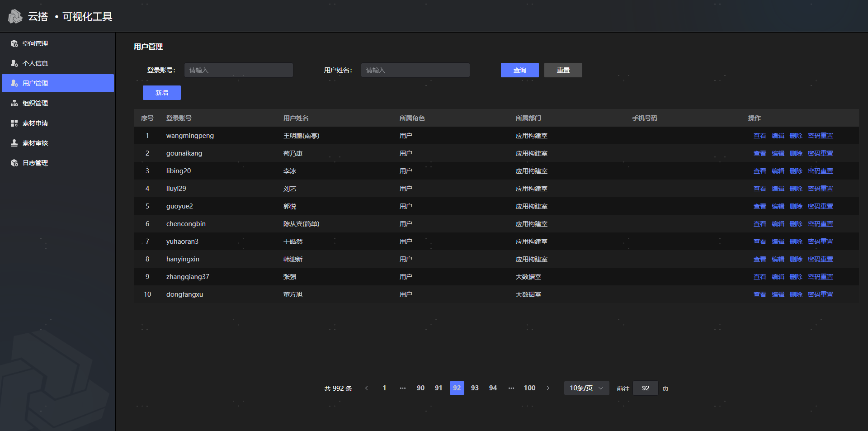Screen dimensions: 868x431
Task: Open 空间管理 via its sidebar icon
Action: click(14, 43)
